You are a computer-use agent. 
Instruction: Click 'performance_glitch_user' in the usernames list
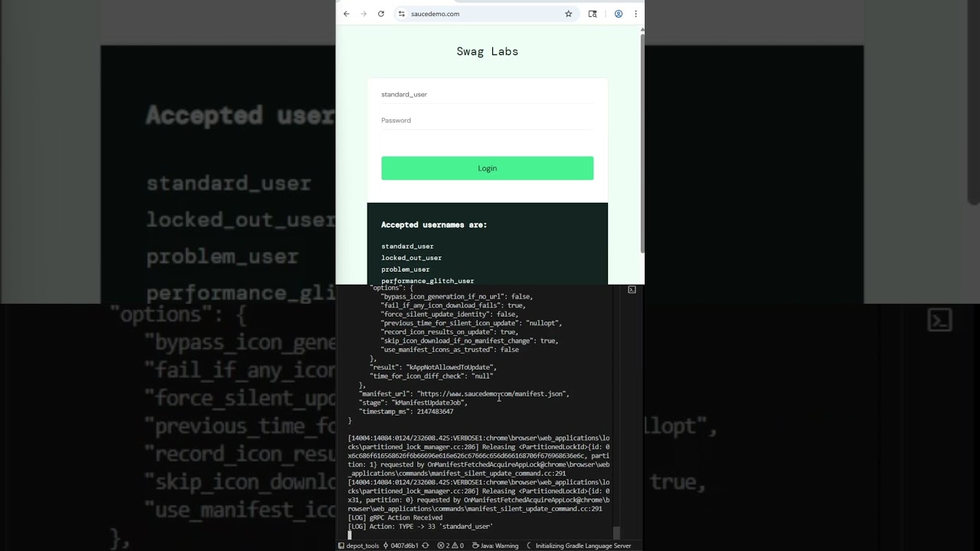point(428,281)
